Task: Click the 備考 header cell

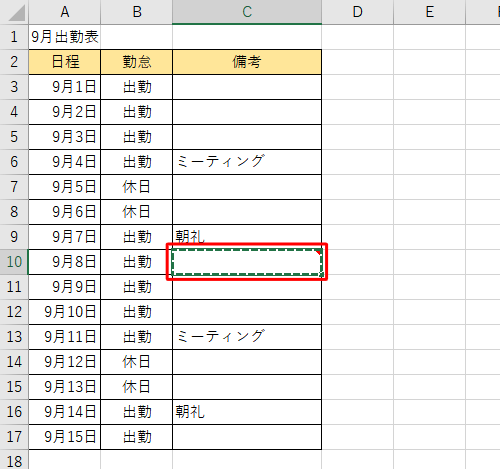Action: click(x=247, y=62)
